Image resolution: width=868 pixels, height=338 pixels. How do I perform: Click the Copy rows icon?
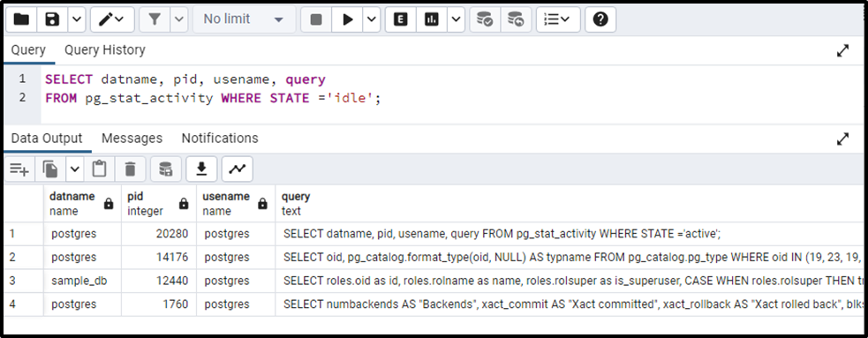point(50,169)
